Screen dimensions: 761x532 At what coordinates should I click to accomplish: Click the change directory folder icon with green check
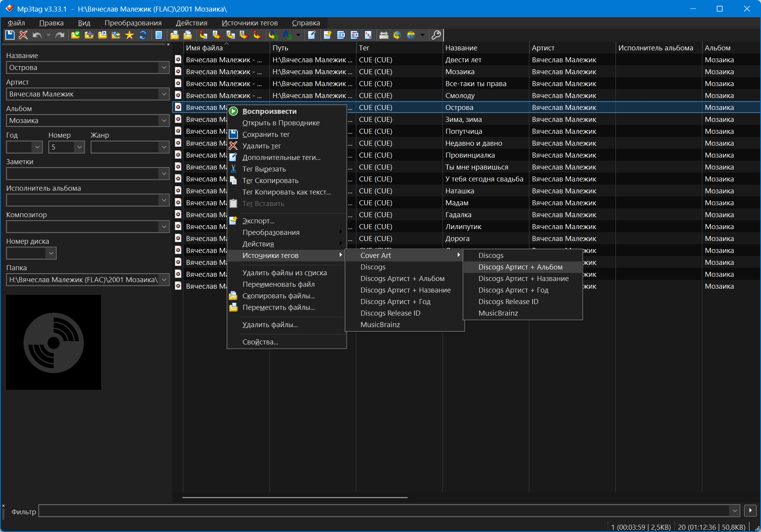pos(76,35)
